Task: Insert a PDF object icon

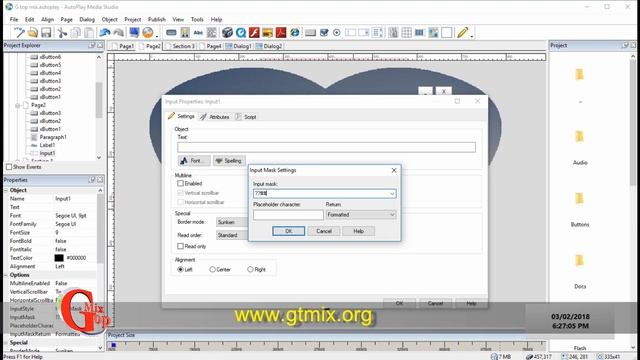Action: (x=281, y=33)
